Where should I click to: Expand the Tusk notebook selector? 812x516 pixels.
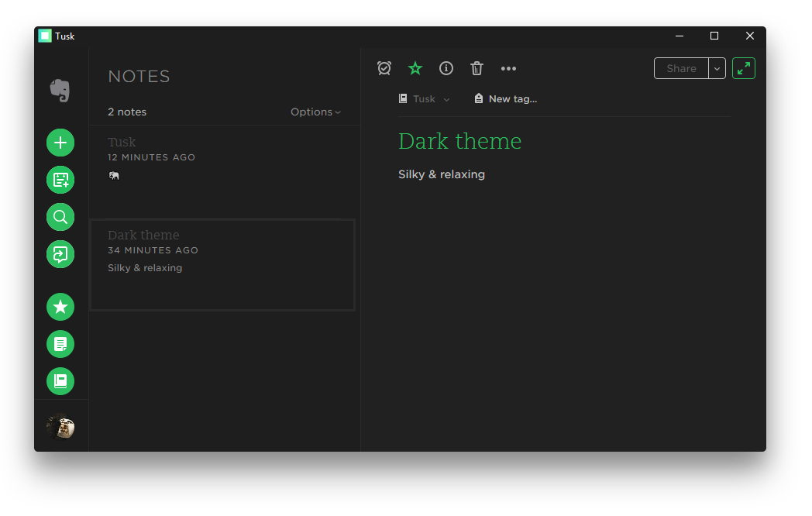425,98
